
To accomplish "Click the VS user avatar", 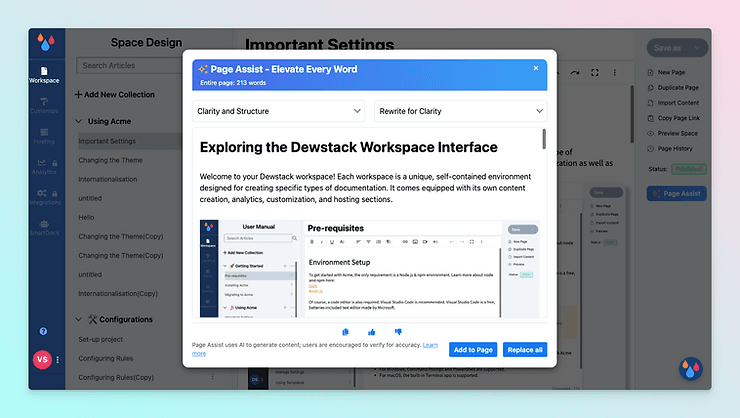I will (42, 359).
